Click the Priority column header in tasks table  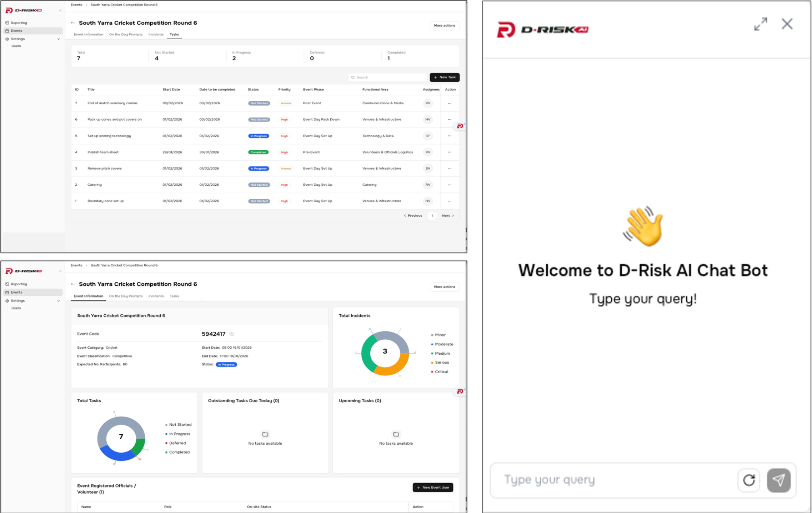click(x=284, y=90)
